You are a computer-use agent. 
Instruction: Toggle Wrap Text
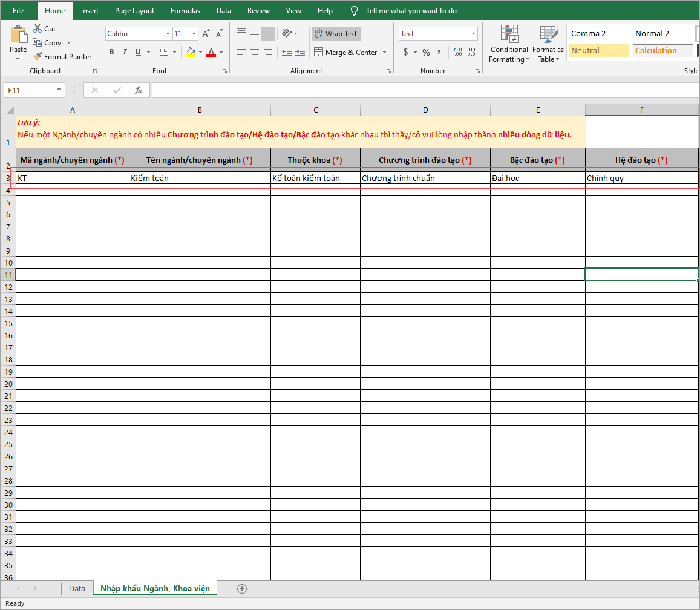[x=336, y=33]
